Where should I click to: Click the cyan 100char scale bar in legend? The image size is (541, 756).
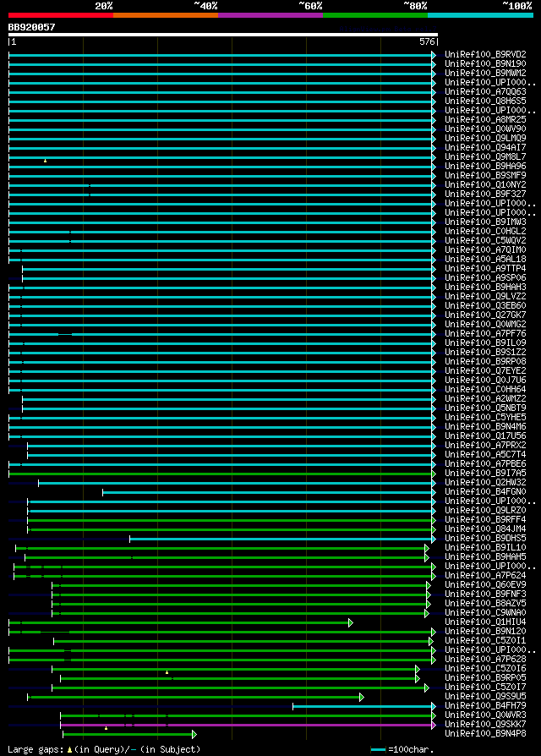pos(378,750)
